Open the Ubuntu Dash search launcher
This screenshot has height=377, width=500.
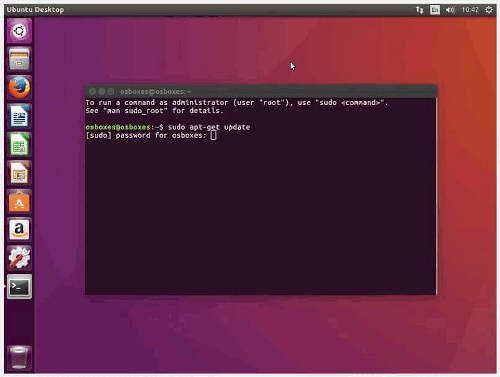point(19,31)
